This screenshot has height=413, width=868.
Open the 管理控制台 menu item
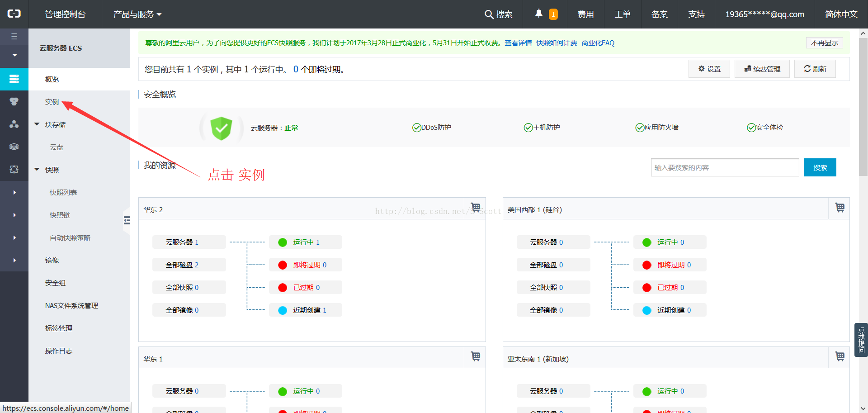coord(65,14)
